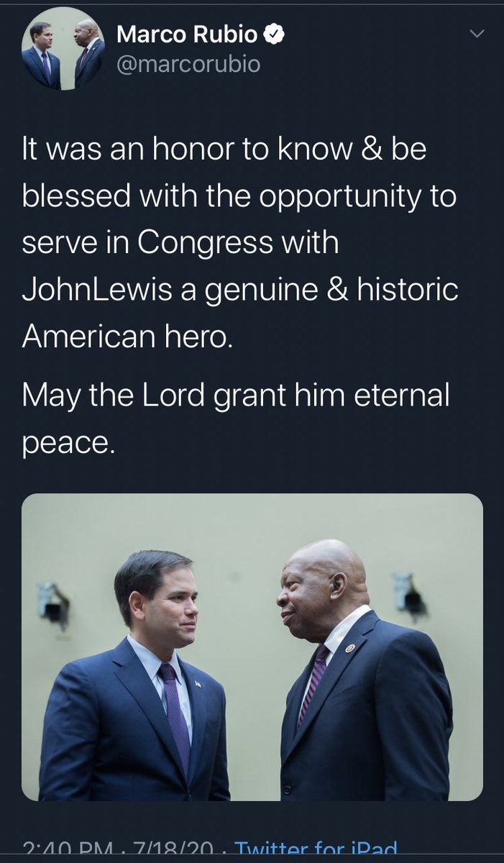Click the 2:40 PM timestamp
The width and height of the screenshot is (504, 863).
coord(67,851)
